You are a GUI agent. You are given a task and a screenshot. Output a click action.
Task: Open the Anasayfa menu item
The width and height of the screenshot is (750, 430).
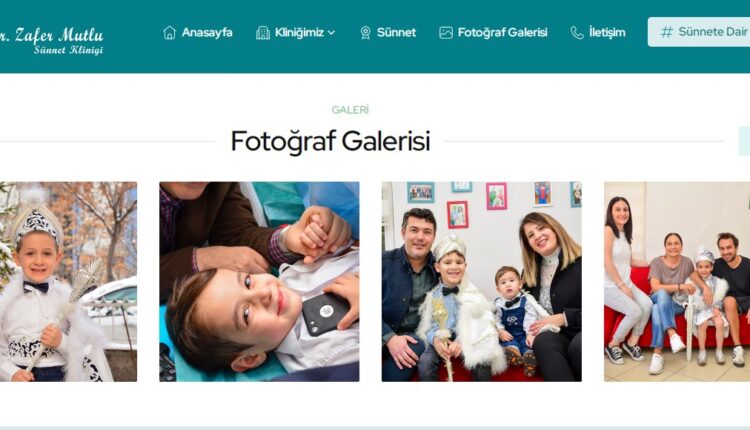pos(198,33)
